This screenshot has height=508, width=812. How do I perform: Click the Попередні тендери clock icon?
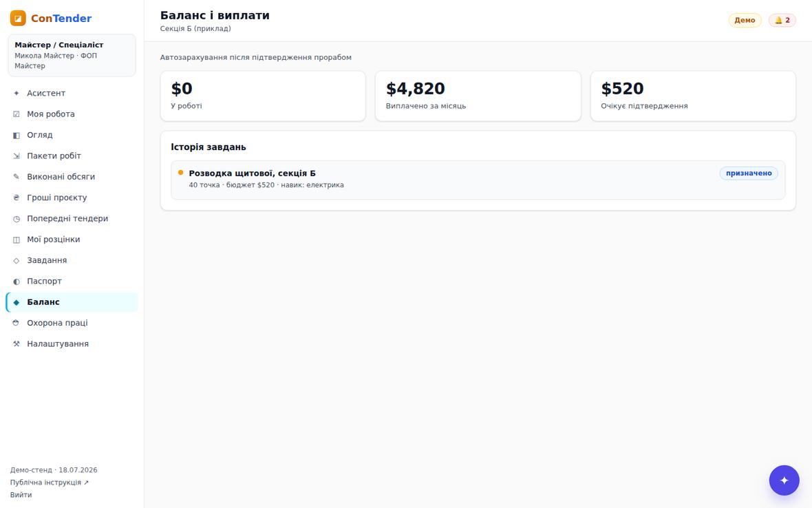pyautogui.click(x=16, y=218)
